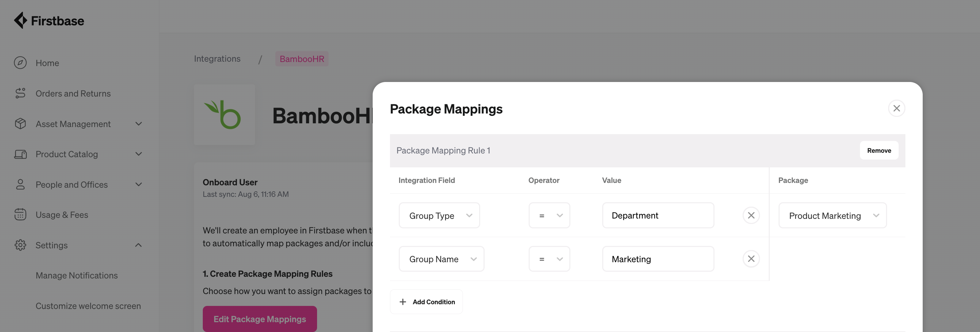This screenshot has width=980, height=332.
Task: Close the Package Mappings dialog
Action: (896, 108)
